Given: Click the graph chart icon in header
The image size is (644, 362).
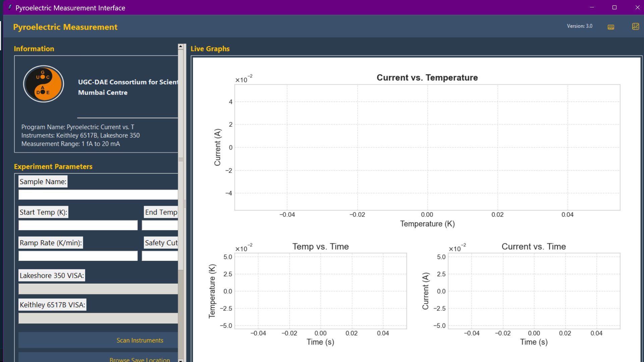Looking at the screenshot, I should click(x=635, y=26).
